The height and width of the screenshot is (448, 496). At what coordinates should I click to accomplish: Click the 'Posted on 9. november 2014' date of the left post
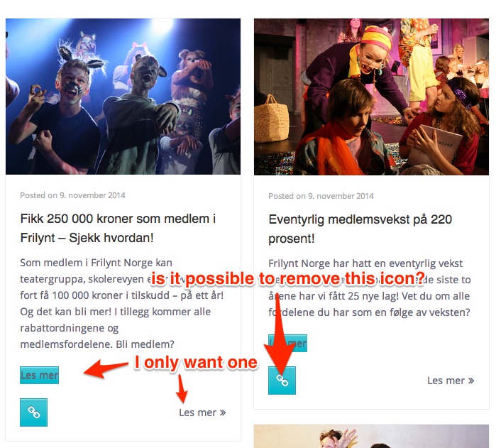coord(73,195)
